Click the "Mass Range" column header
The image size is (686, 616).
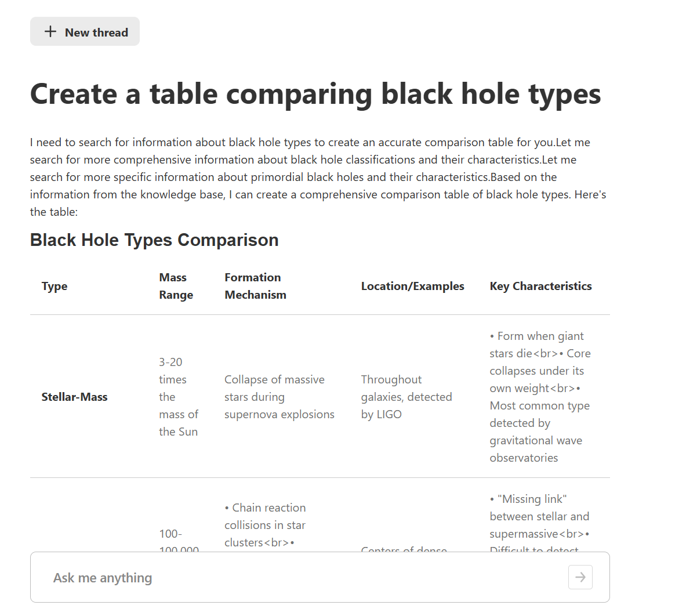tap(176, 287)
